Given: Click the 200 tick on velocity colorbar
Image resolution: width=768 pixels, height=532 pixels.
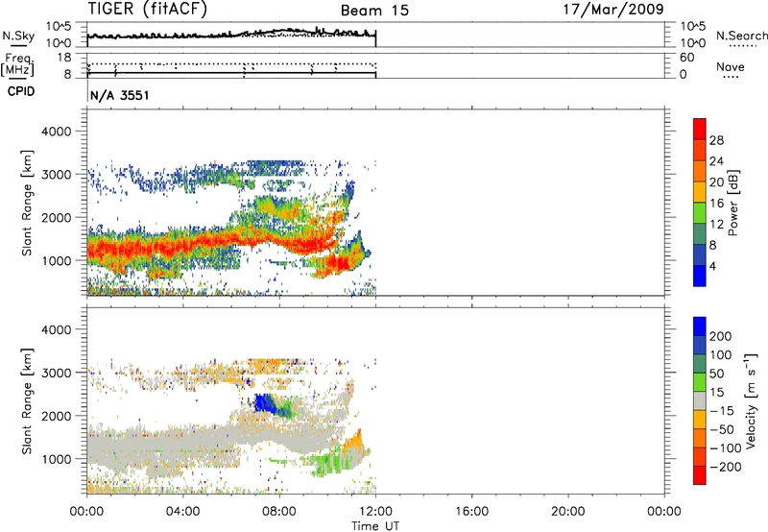Looking at the screenshot, I should click(721, 336).
